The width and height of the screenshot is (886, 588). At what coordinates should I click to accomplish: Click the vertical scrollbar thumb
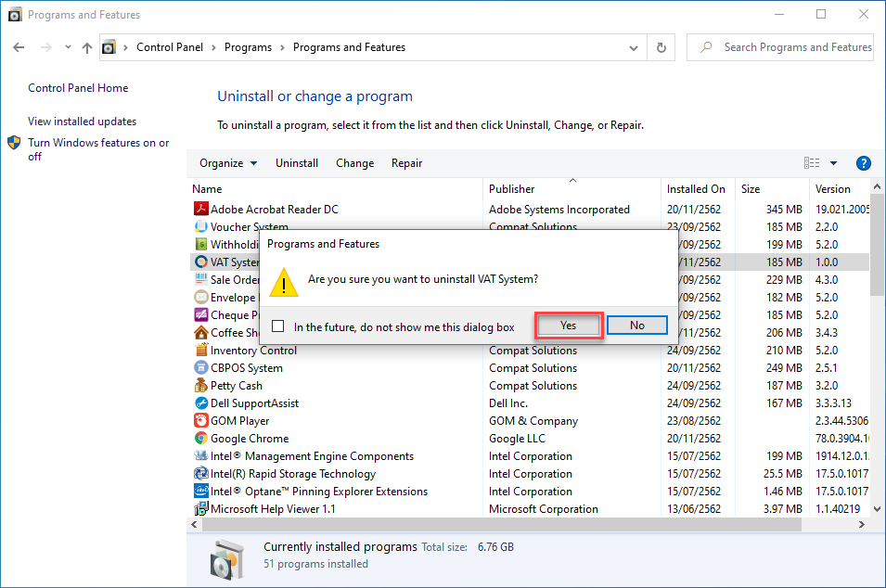[x=877, y=245]
